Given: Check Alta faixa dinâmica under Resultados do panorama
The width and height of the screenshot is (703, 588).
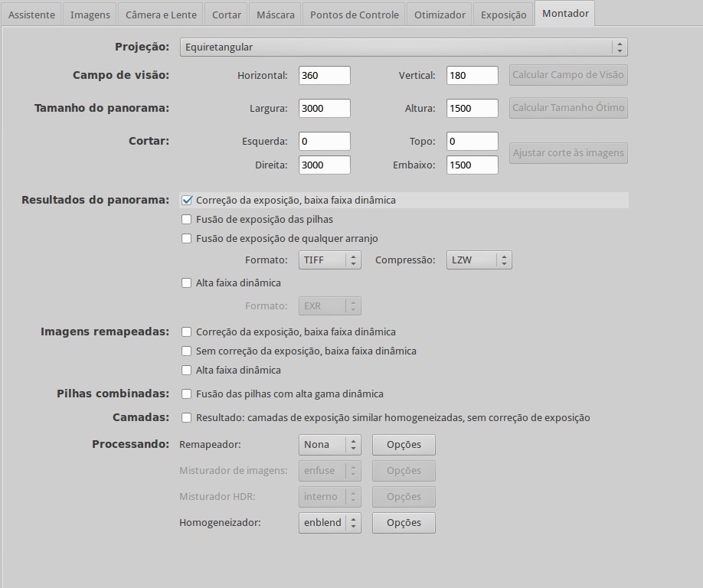Looking at the screenshot, I should pos(186,283).
